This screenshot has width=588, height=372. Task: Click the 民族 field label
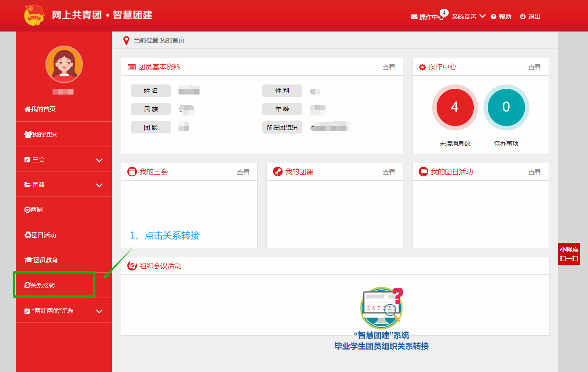pos(151,109)
